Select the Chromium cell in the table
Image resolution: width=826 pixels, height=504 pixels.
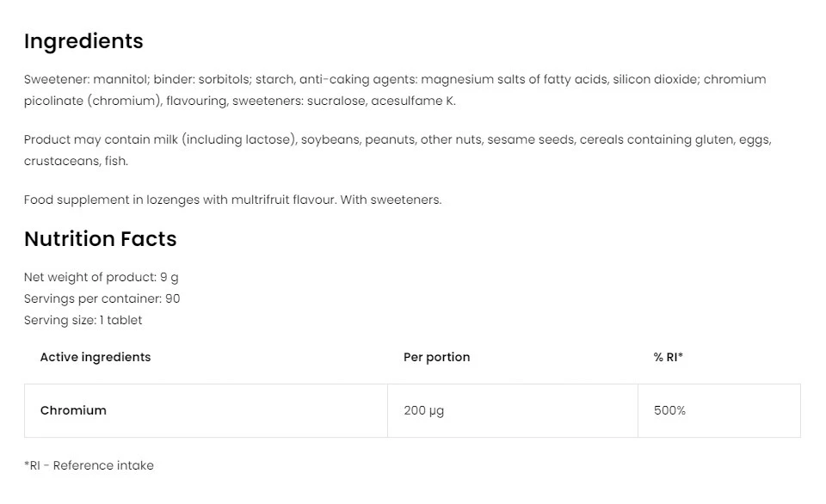(73, 410)
